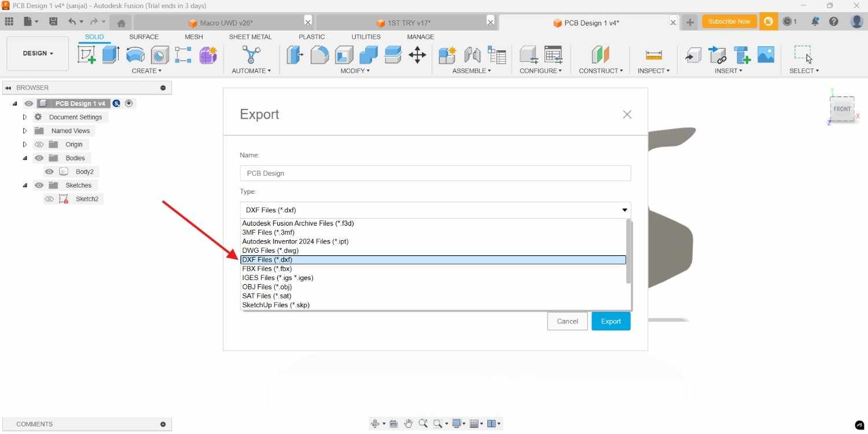Click the Home tab icon
This screenshot has width=868, height=434.
(x=121, y=23)
